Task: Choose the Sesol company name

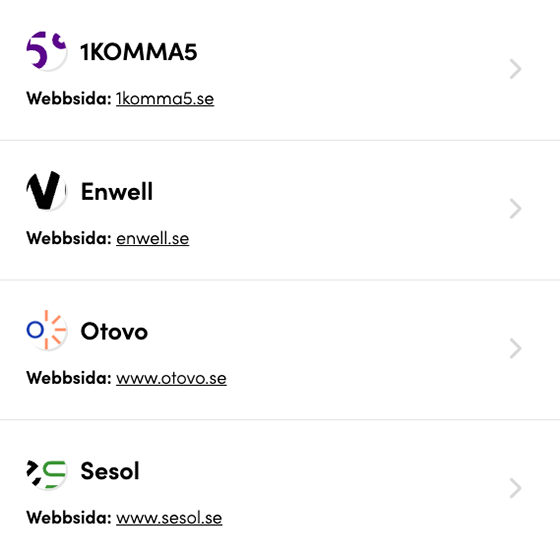Action: (110, 471)
